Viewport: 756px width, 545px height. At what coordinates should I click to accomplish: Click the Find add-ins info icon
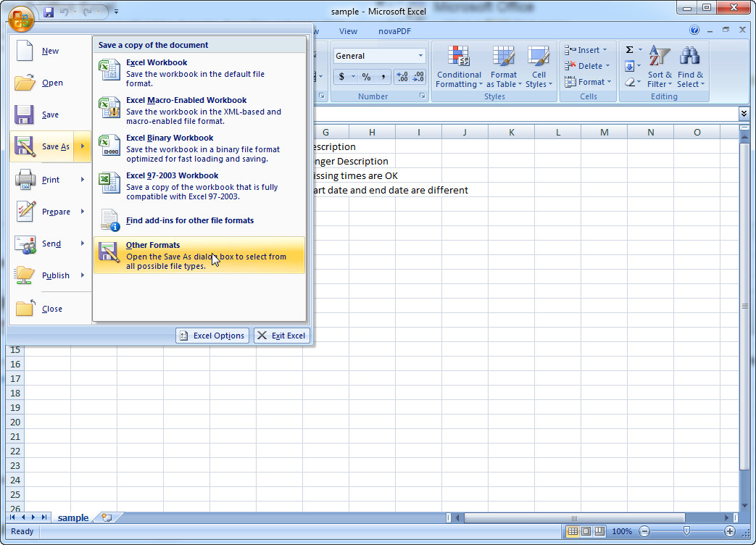click(x=110, y=220)
